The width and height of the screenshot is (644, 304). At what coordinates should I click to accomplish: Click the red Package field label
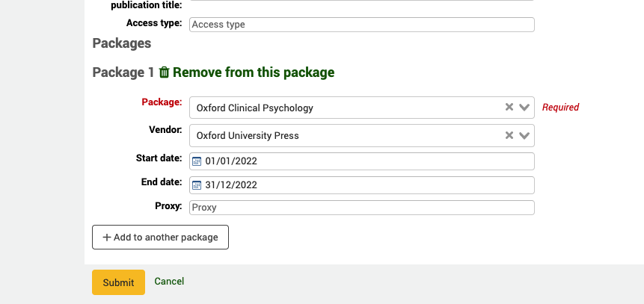point(162,102)
